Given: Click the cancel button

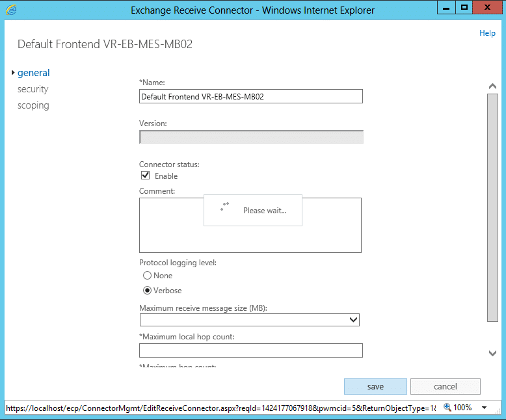Looking at the screenshot, I should point(446,386).
